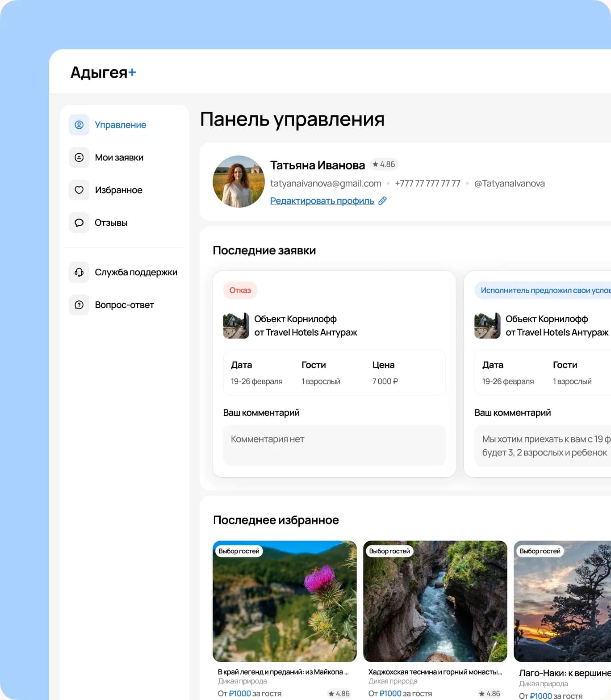Click the Выбор гостей badge on the Лаго-Наки photo
The image size is (611, 700).
540,551
